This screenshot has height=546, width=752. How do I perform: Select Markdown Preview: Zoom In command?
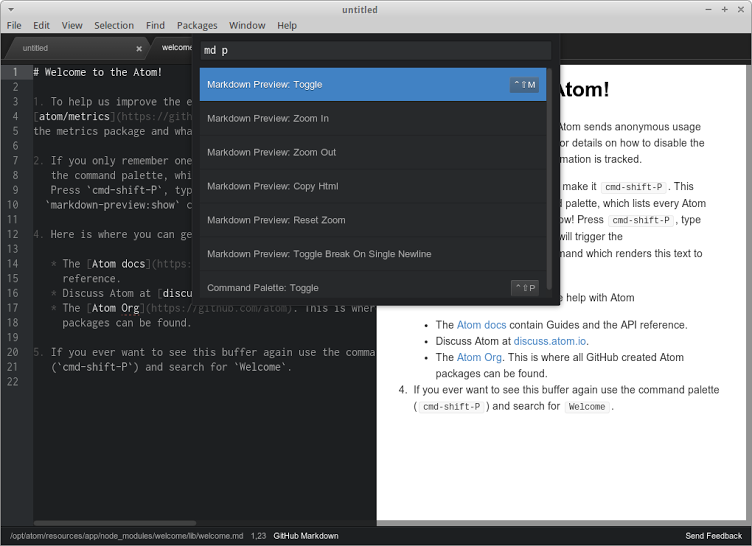[x=373, y=119]
